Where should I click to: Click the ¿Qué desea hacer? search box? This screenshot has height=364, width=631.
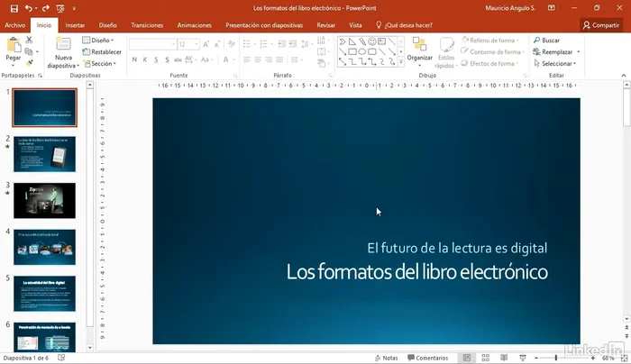pos(405,25)
